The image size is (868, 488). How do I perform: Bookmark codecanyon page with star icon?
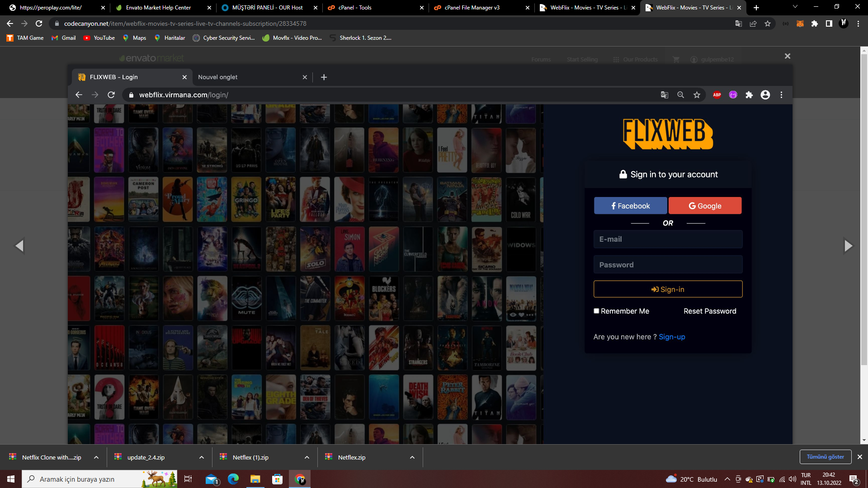click(768, 23)
